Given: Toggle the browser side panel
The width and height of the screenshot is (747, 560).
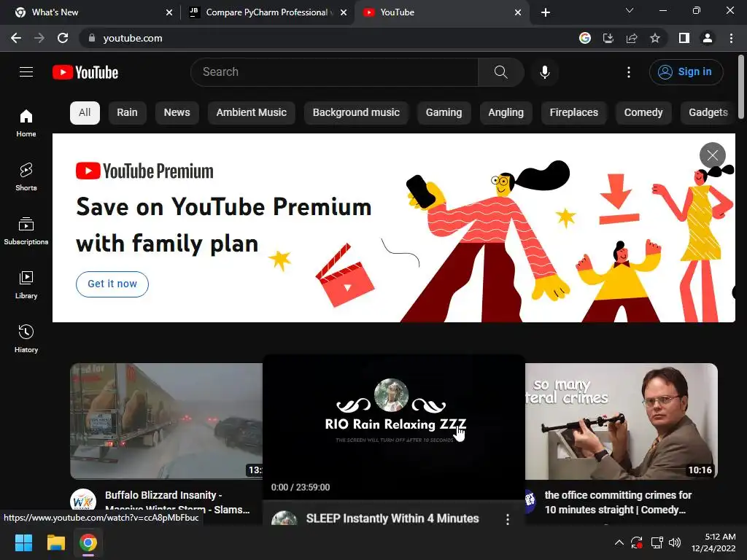Looking at the screenshot, I should [684, 38].
